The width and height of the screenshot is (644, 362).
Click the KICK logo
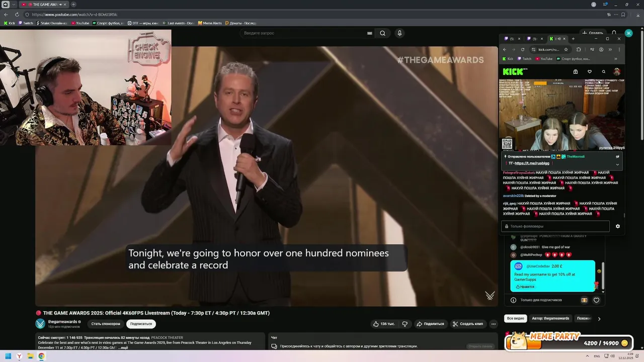click(x=513, y=71)
